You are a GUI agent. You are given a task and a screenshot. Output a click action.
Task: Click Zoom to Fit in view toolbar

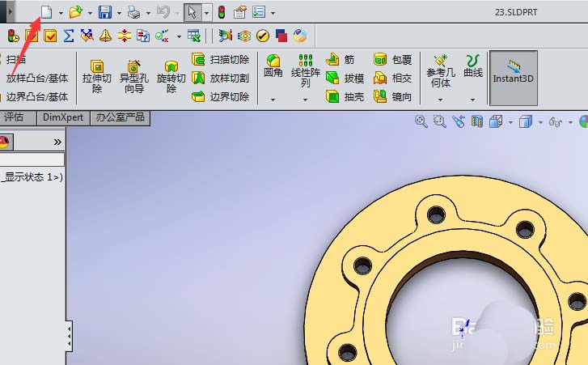[x=421, y=121]
